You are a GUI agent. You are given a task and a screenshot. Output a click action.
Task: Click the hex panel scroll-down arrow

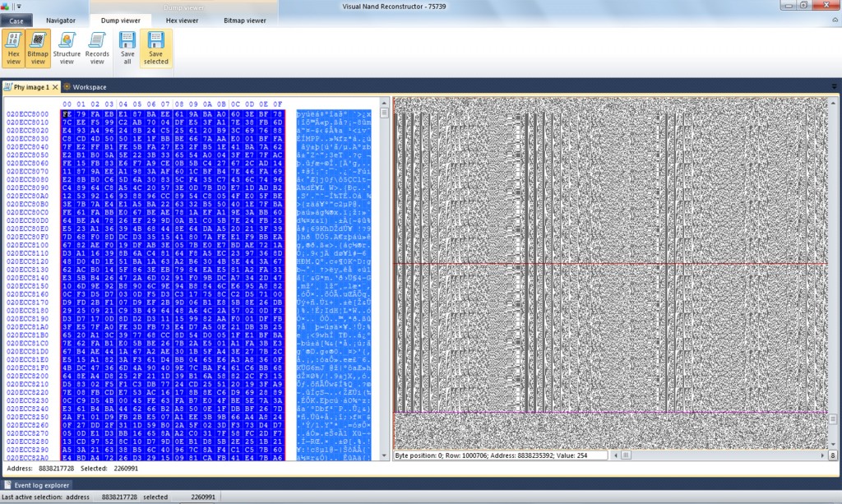pyautogui.click(x=384, y=455)
